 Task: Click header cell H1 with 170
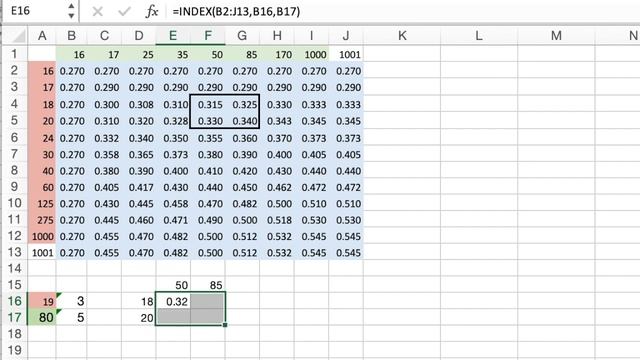277,54
